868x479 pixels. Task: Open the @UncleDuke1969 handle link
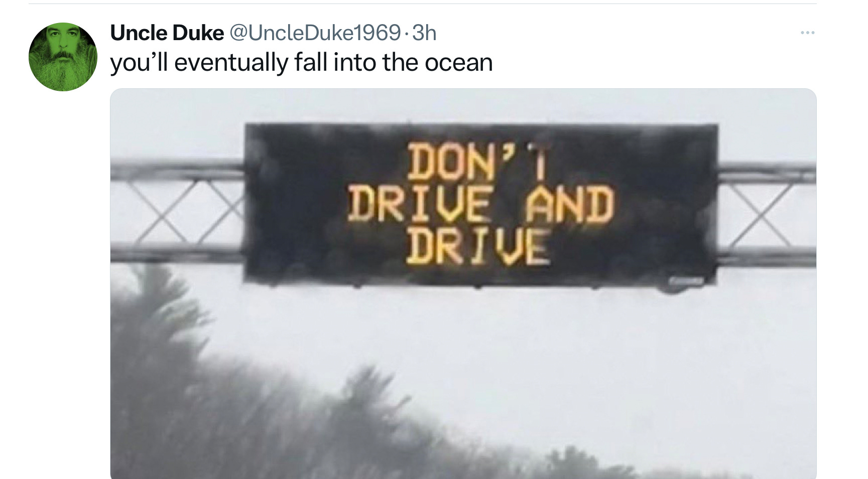[315, 33]
